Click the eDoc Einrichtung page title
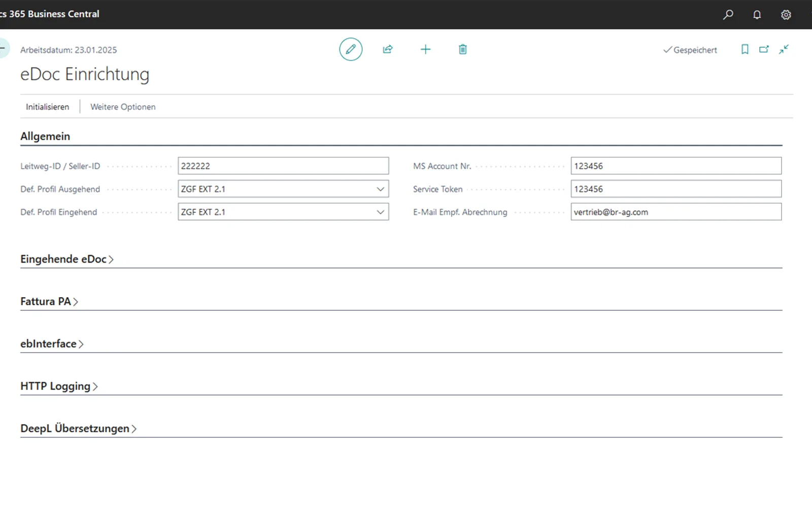The height and width of the screenshot is (508, 812). click(x=85, y=74)
